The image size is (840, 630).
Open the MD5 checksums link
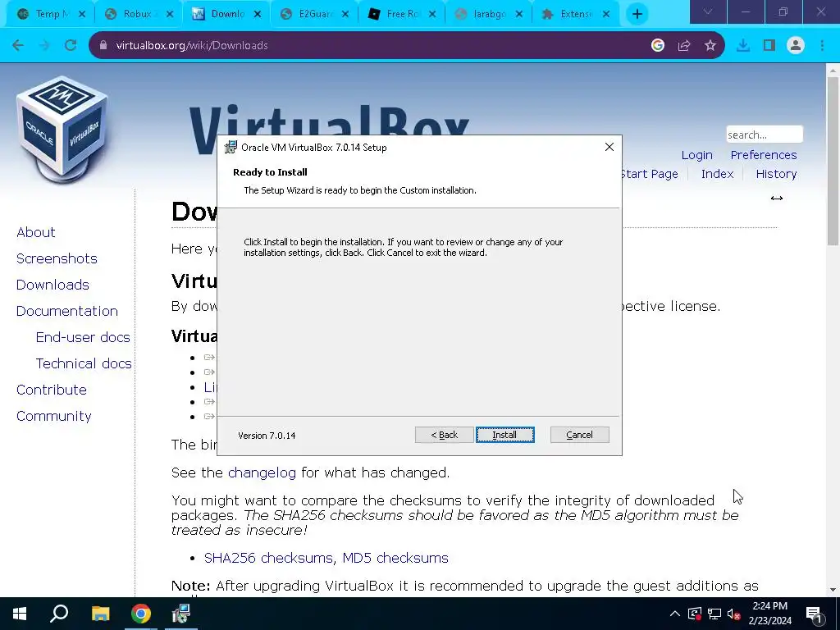click(x=395, y=558)
